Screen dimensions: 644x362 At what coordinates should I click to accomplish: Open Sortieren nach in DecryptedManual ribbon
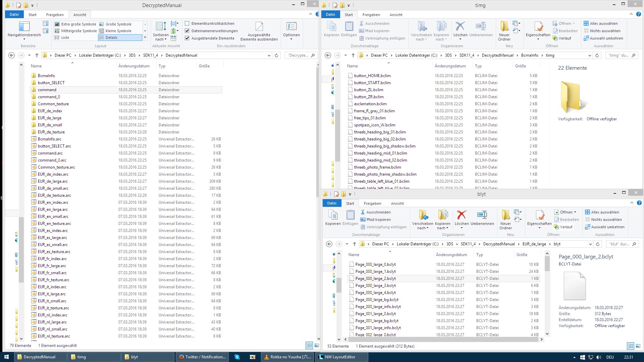pos(161,31)
